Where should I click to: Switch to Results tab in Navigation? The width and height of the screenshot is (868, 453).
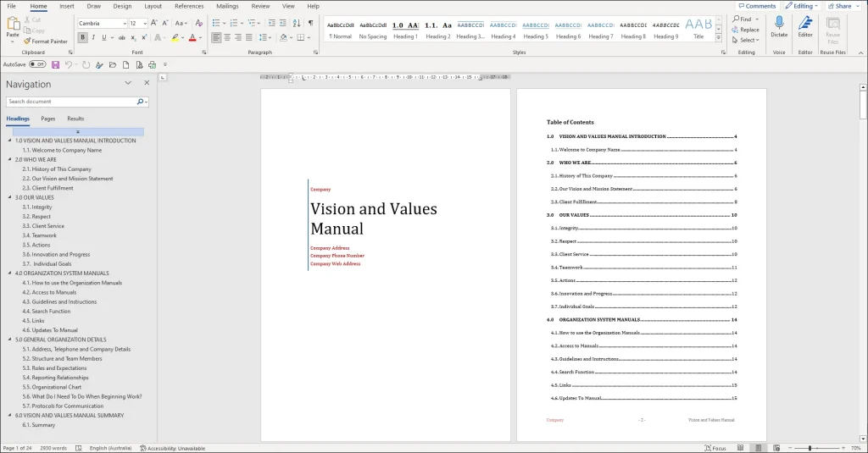(75, 119)
